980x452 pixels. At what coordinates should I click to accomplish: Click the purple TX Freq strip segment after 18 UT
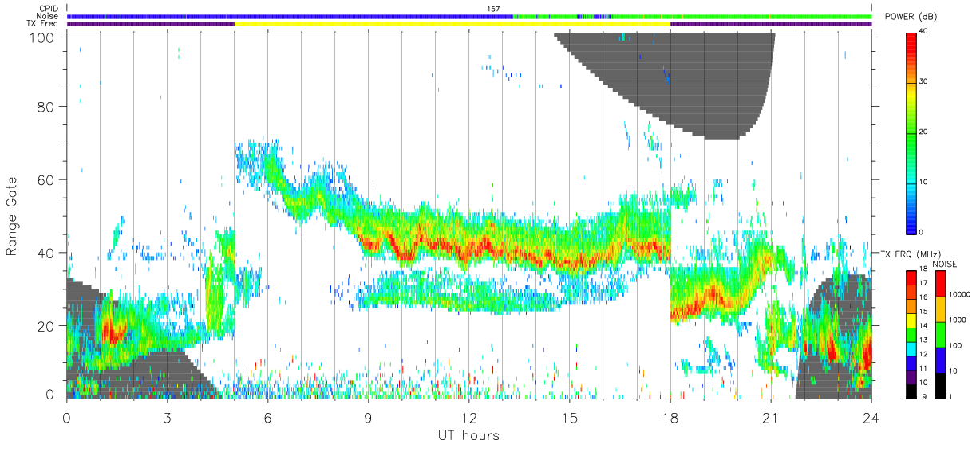point(771,24)
